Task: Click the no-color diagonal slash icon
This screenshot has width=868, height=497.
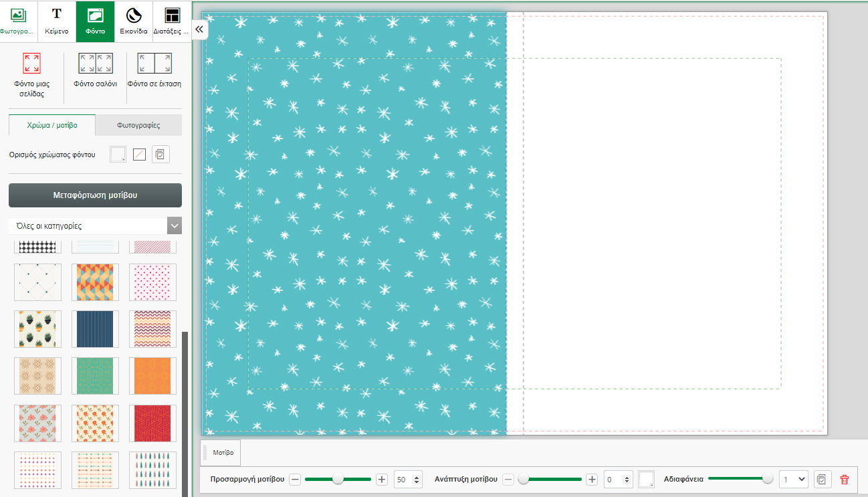Action: coord(139,155)
